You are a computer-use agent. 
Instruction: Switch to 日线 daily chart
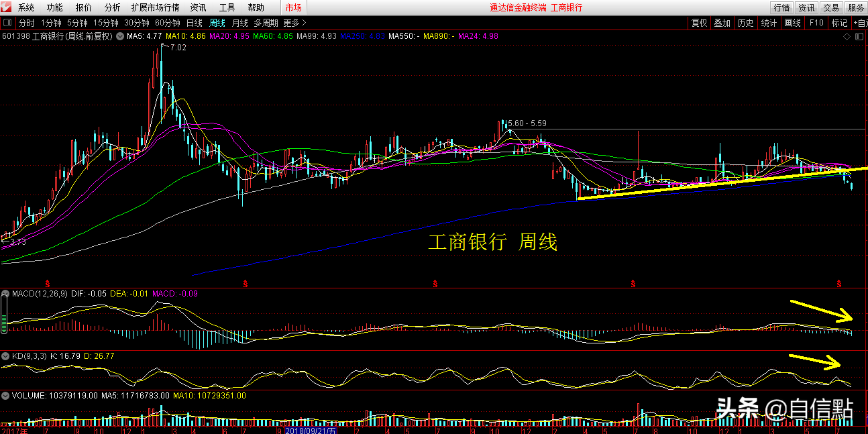pos(195,23)
